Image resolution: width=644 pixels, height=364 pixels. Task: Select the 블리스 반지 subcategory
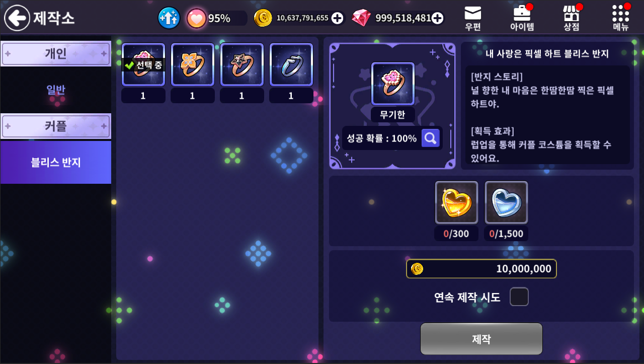(x=56, y=163)
